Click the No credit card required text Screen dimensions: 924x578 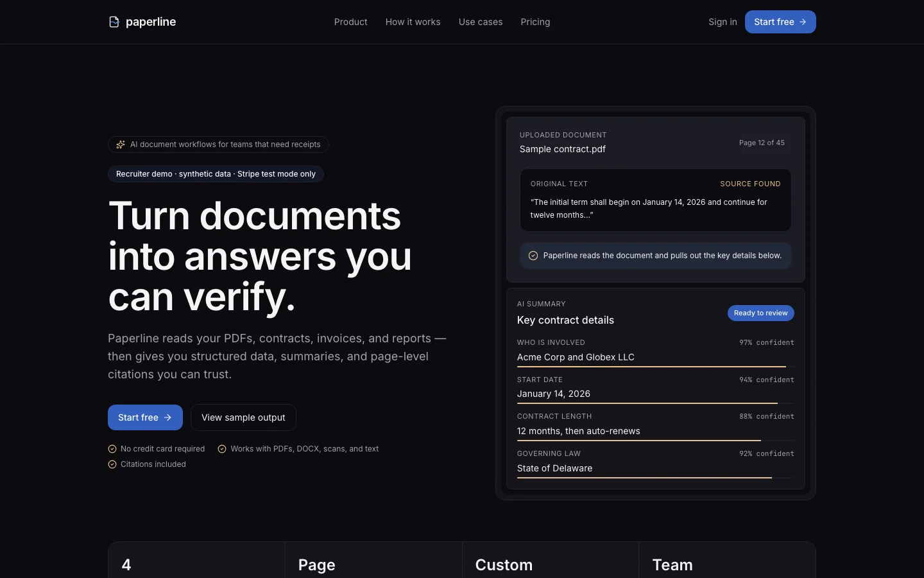click(x=163, y=449)
